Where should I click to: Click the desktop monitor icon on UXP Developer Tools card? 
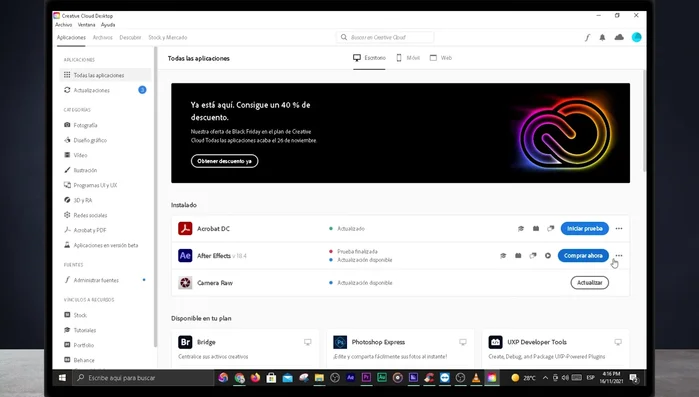point(618,342)
